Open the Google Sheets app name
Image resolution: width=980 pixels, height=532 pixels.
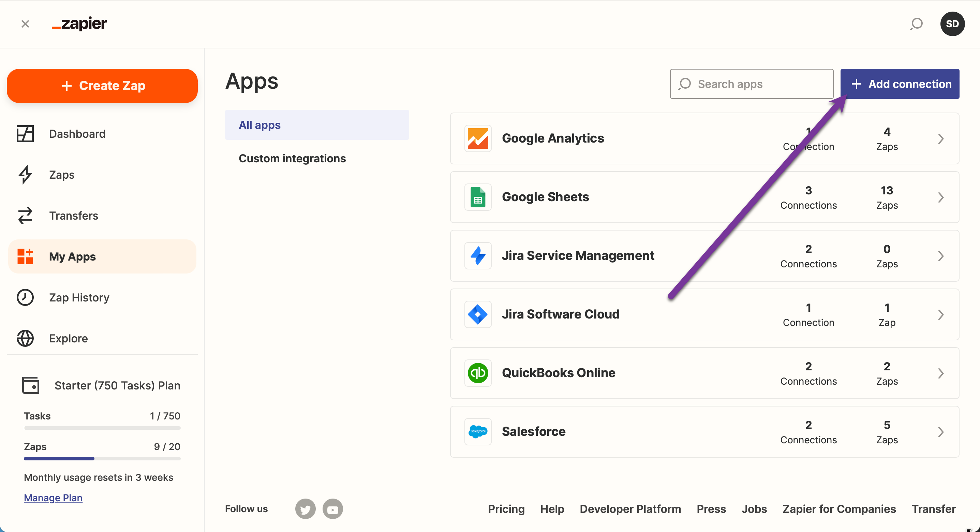click(545, 197)
